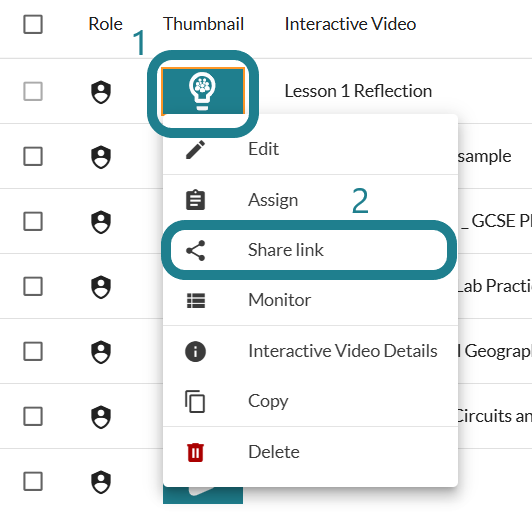Check the box in the Geography row
Screen dimensions: 532x512
(33, 351)
